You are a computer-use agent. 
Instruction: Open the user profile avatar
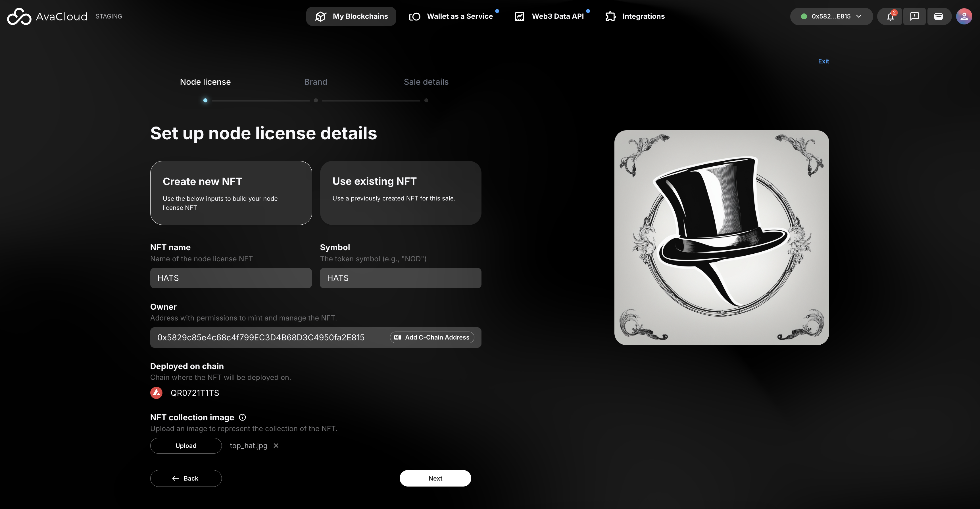click(964, 16)
